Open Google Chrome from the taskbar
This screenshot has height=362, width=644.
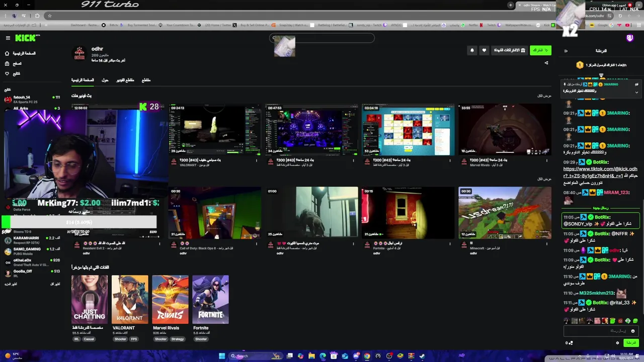click(x=367, y=356)
